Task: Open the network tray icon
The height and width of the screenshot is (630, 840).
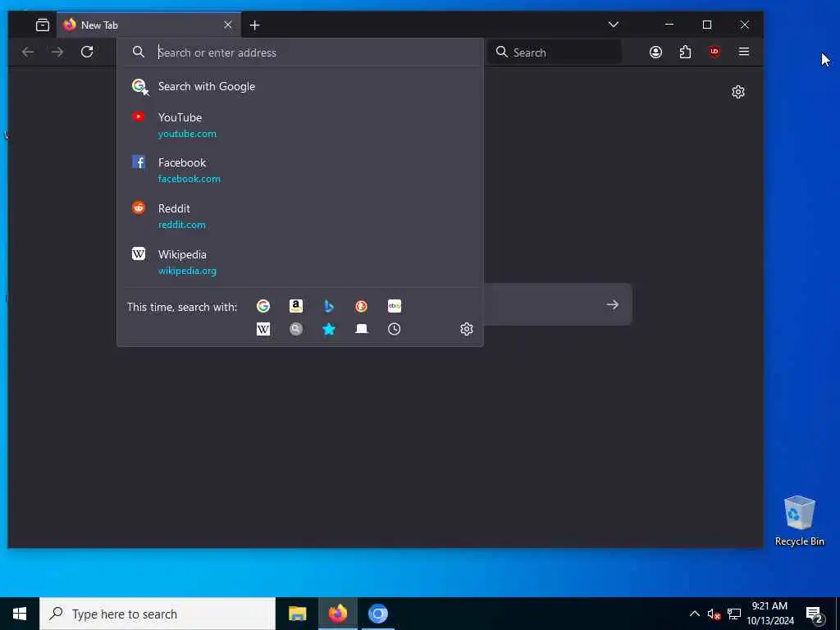Action: (x=734, y=614)
